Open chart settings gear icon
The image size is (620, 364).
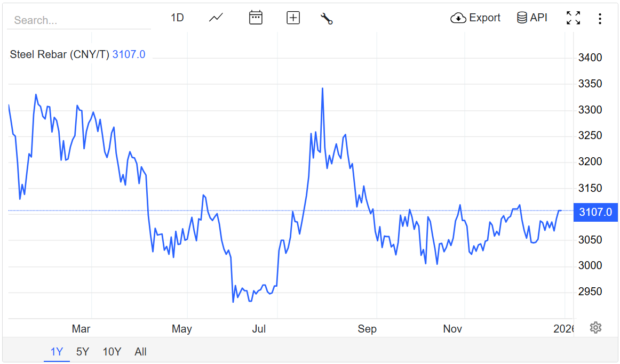tap(595, 327)
